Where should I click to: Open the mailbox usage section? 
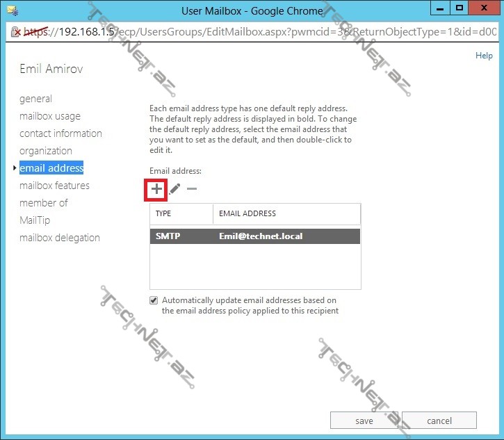[50, 116]
